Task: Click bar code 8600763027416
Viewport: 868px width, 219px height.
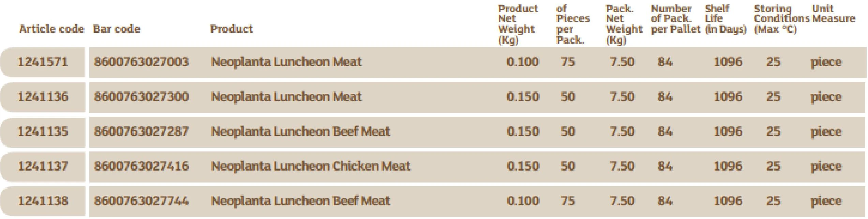Action: pyautogui.click(x=141, y=166)
